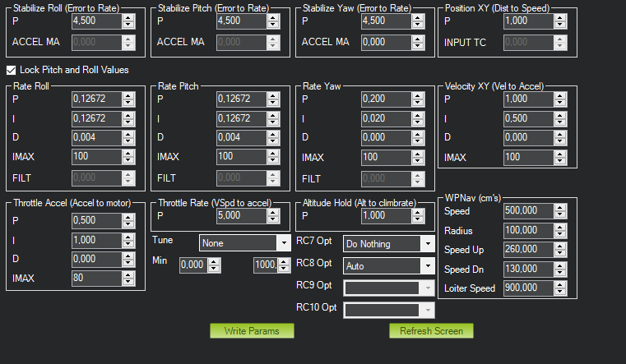
Task: Click Throttle Rate P value field
Action: (242, 216)
